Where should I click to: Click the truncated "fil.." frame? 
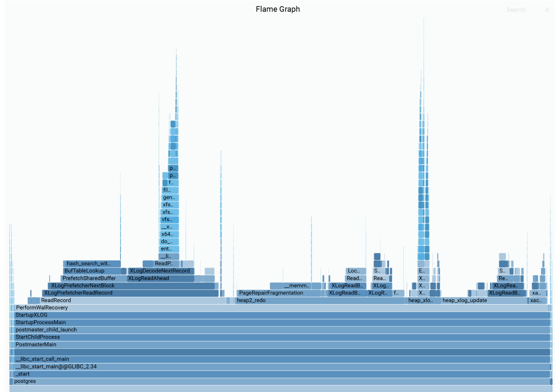pyautogui.click(x=170, y=190)
